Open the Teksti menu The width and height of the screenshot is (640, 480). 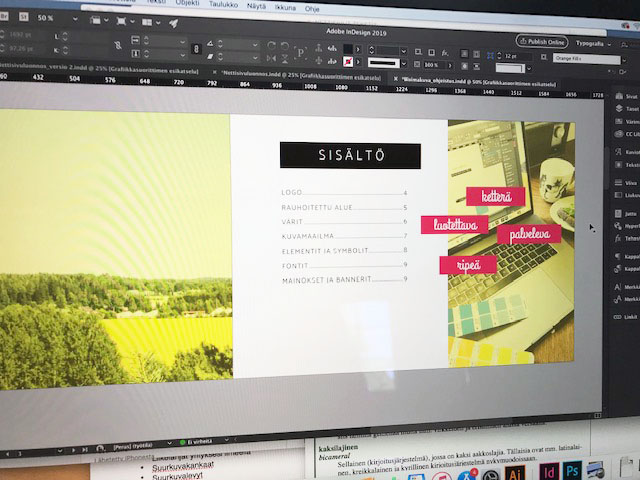pyautogui.click(x=156, y=2)
